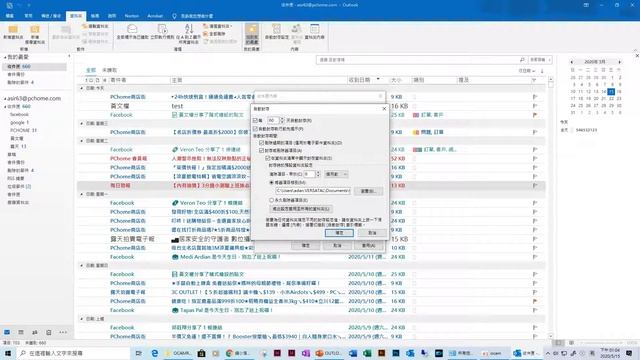Select the 'google 1' folder in folder pane
Image resolution: width=640 pixels, height=360 pixels.
tap(20, 122)
